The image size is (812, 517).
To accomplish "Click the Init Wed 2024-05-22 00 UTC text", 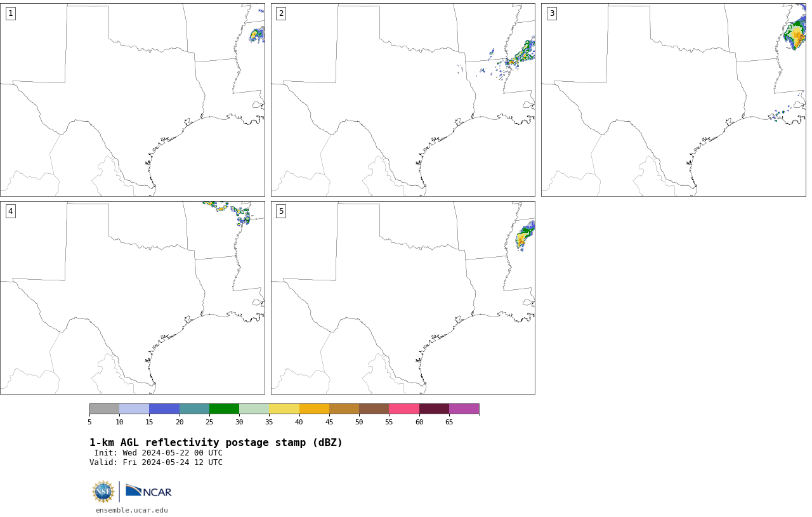I will coord(159,453).
